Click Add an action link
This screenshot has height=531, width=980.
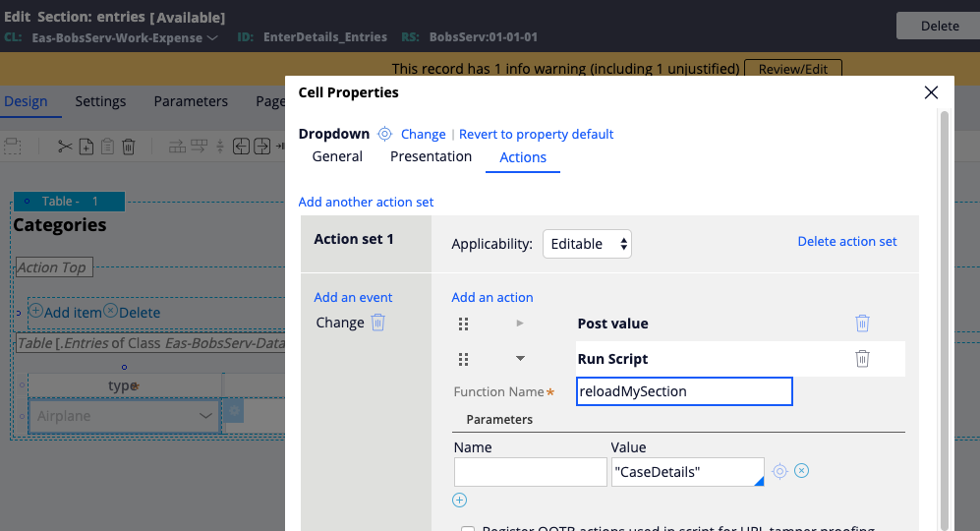point(492,298)
